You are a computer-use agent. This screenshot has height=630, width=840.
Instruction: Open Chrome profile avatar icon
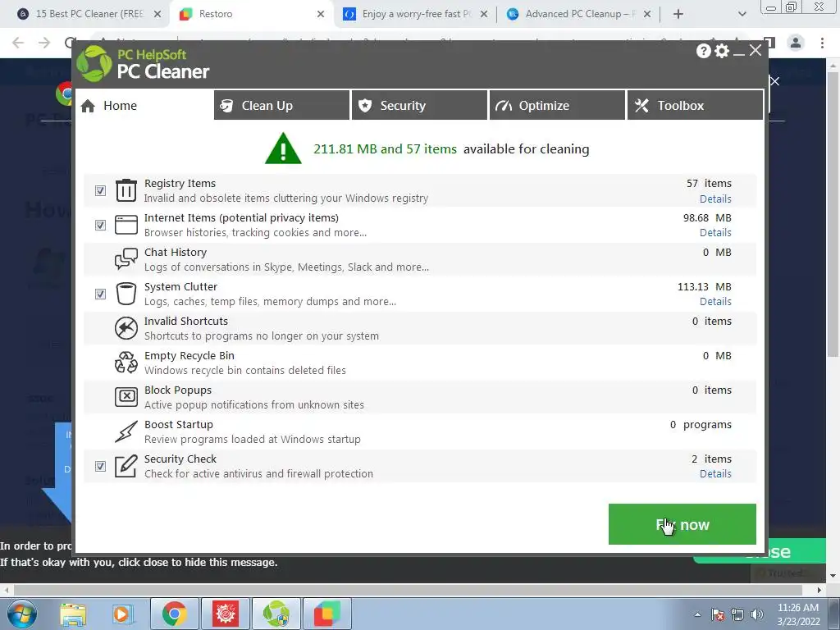click(796, 43)
